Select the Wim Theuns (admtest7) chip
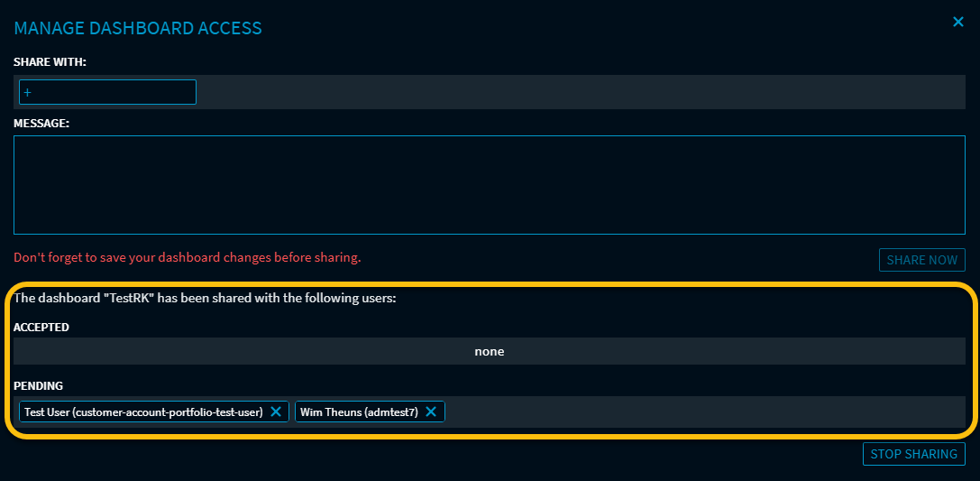 pyautogui.click(x=359, y=412)
